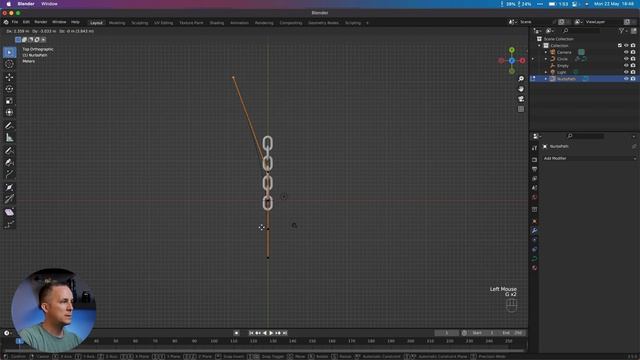Click red X axis on navigation gizmo
This screenshot has width=640, height=360.
point(522,60)
